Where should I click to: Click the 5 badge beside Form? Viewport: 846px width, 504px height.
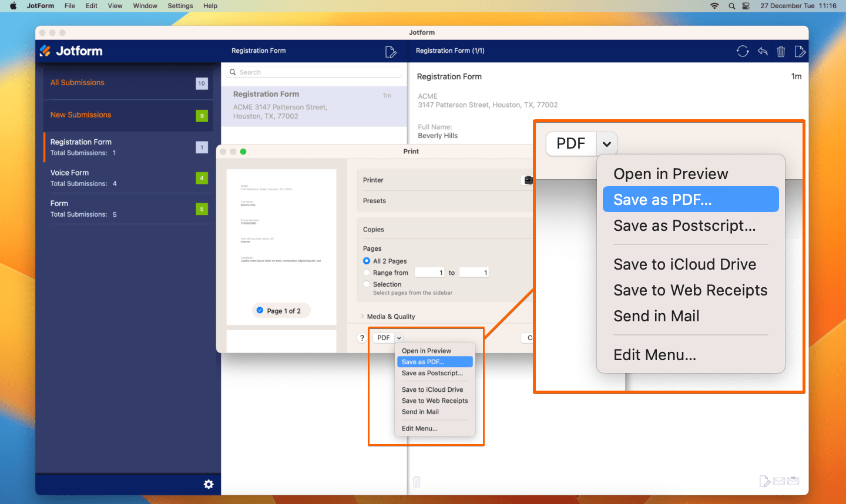click(x=202, y=209)
